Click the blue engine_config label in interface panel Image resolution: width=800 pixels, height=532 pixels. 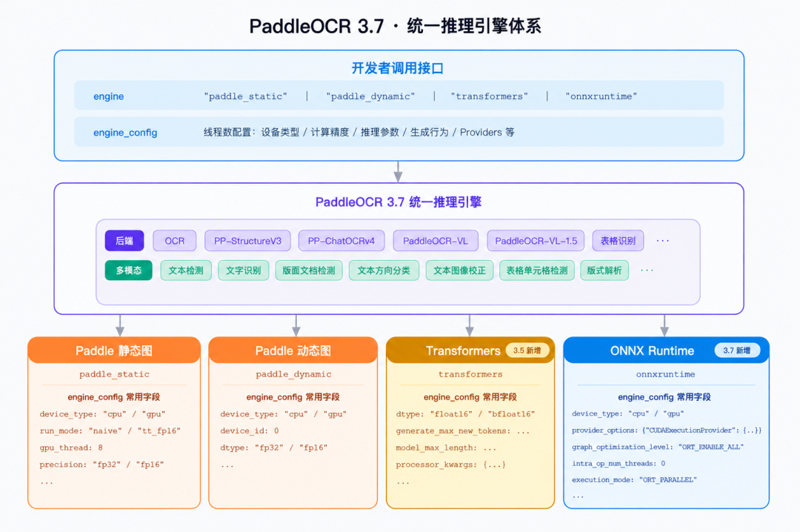pyautogui.click(x=125, y=133)
